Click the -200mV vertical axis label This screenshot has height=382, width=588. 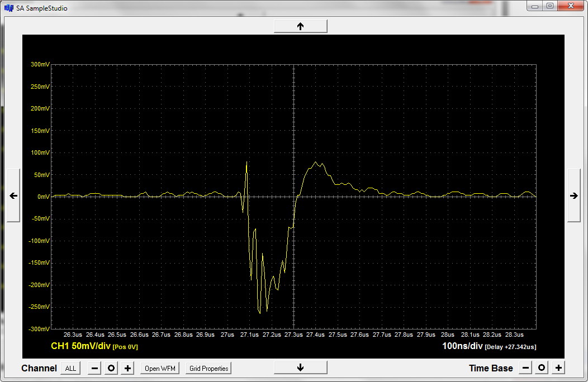[x=39, y=285]
